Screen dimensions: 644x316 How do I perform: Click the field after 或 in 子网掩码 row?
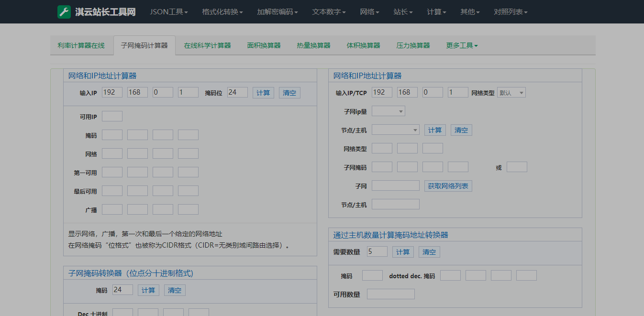517,167
